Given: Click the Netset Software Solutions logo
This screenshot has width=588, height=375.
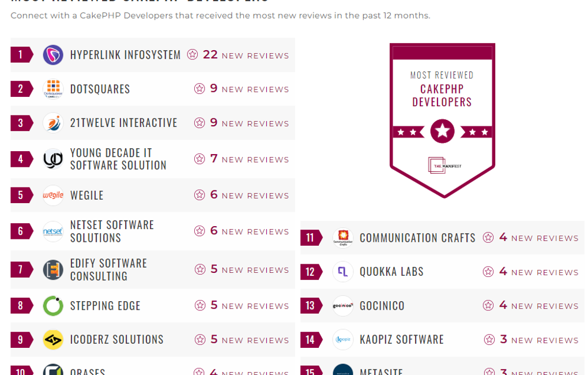Looking at the screenshot, I should tap(53, 231).
